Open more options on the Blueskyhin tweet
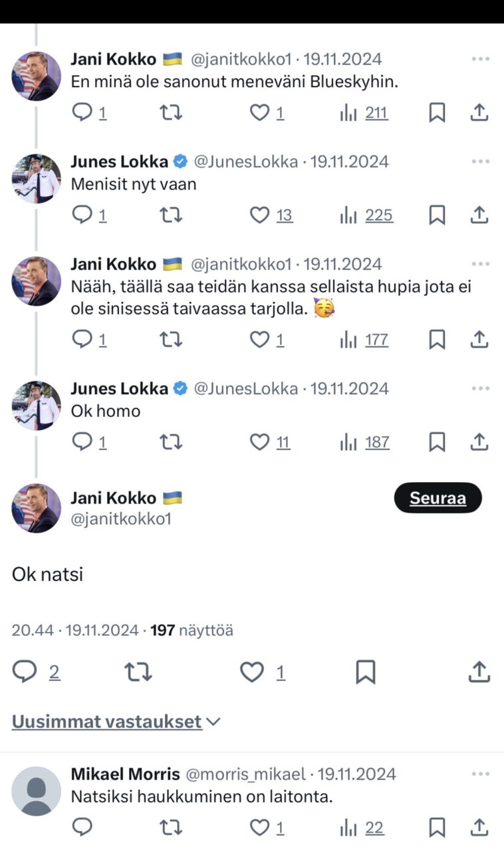This screenshot has width=504, height=851. click(480, 59)
